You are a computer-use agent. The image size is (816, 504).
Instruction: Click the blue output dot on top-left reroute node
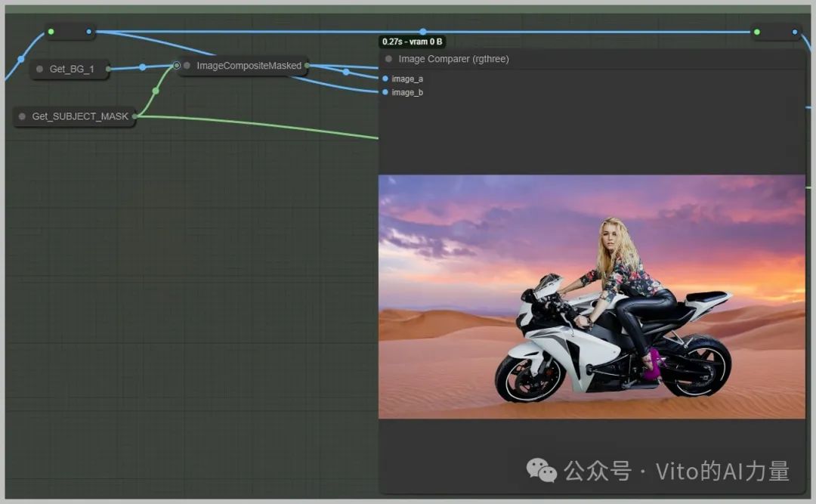(x=89, y=32)
